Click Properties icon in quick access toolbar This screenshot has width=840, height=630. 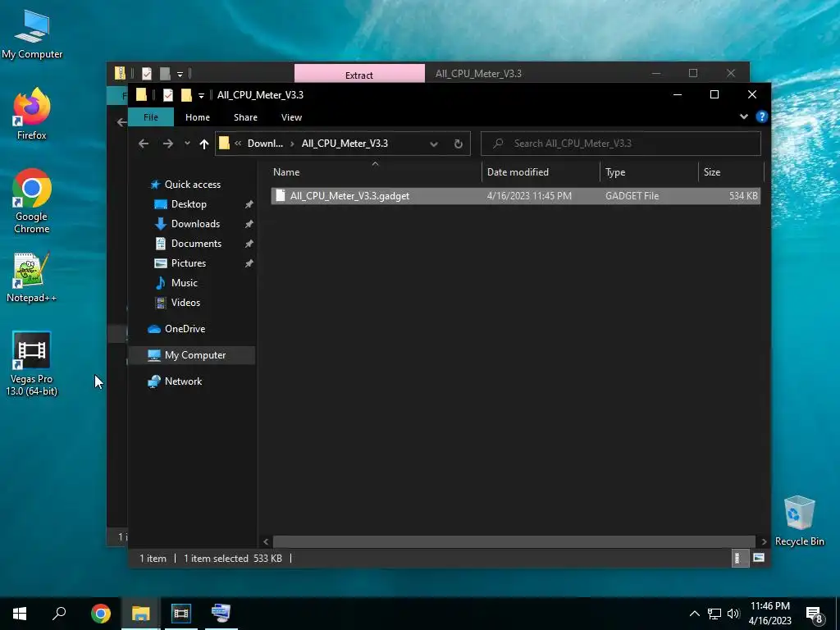tap(167, 95)
